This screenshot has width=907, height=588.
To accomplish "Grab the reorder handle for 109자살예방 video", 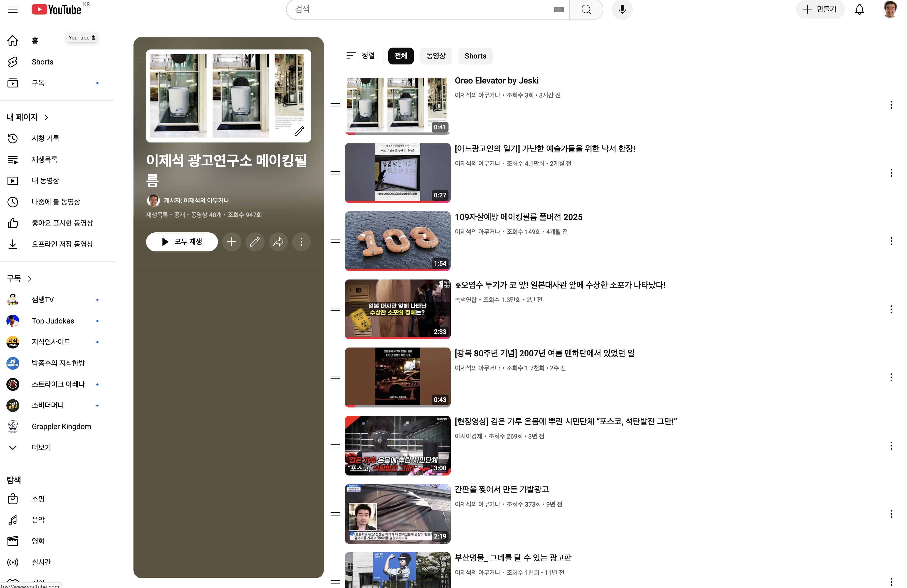I will pyautogui.click(x=335, y=241).
